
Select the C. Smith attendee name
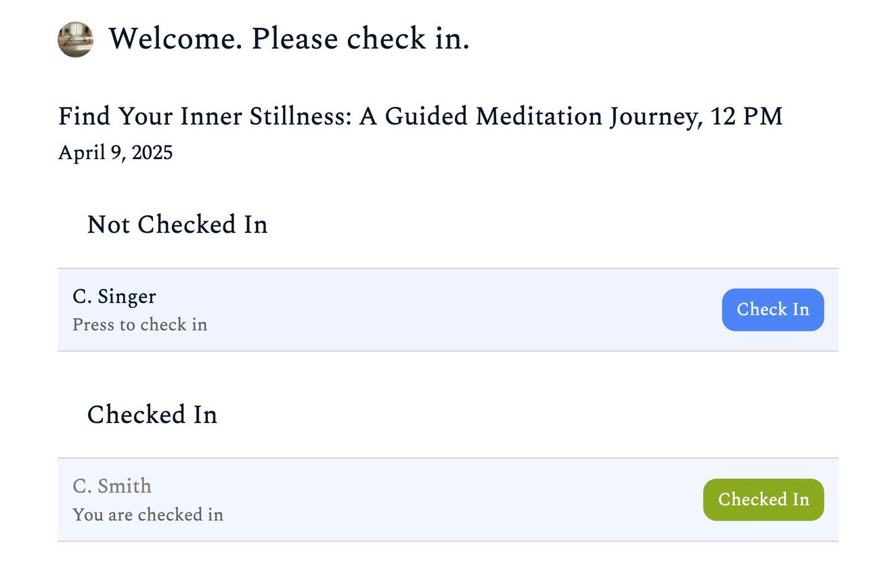coord(112,487)
